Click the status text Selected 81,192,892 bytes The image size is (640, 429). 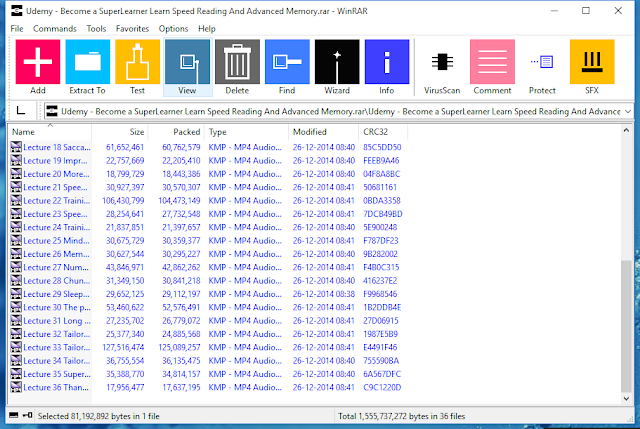coord(99,416)
